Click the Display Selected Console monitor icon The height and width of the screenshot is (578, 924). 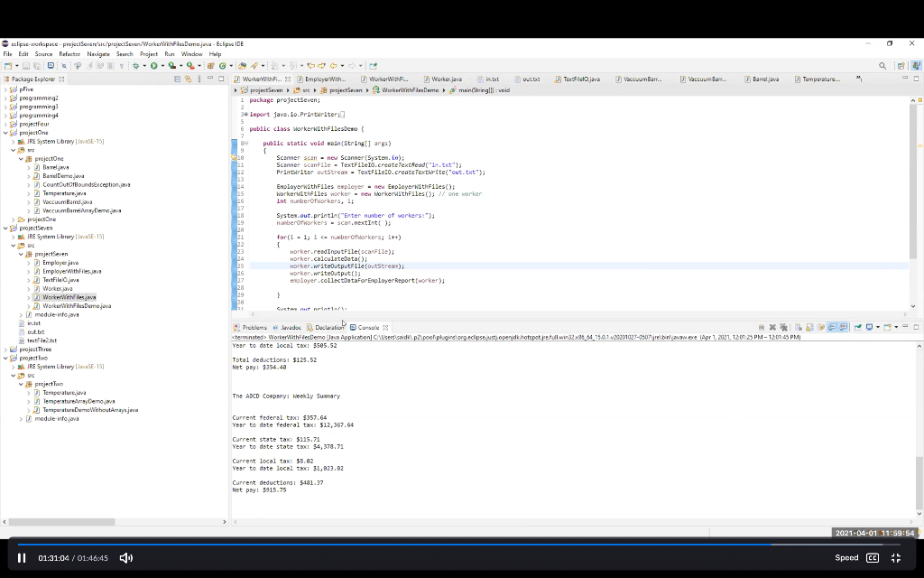(x=869, y=327)
